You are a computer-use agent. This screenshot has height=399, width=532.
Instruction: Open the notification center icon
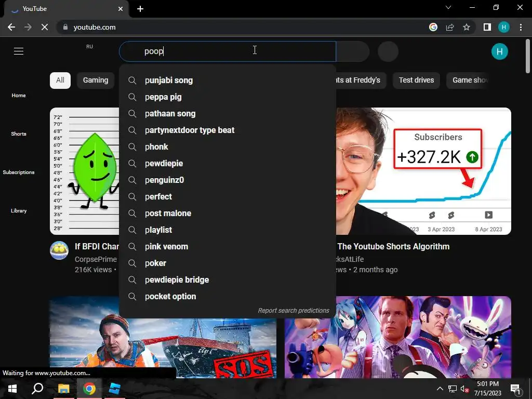click(515, 389)
